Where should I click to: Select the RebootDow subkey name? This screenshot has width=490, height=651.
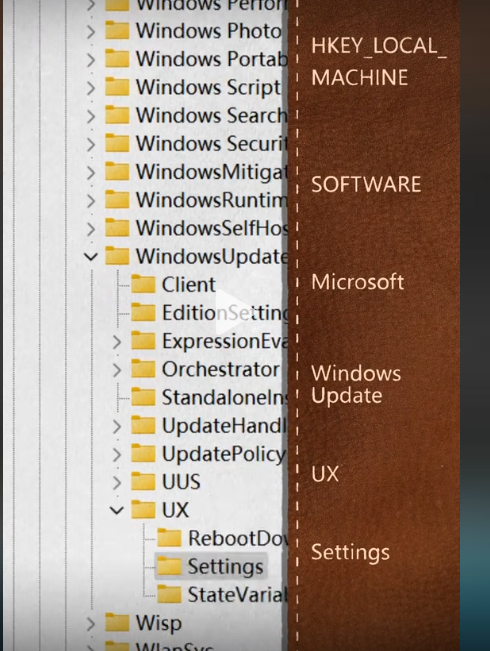coord(238,538)
